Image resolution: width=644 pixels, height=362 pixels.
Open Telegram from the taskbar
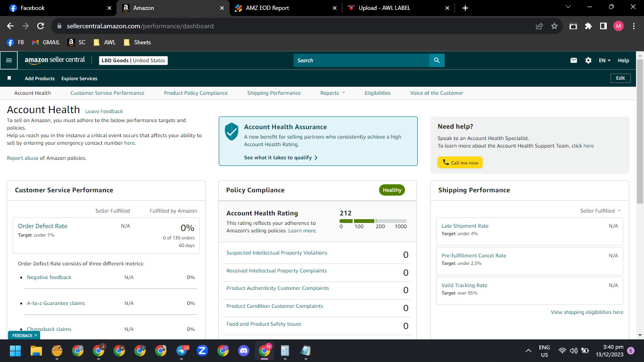[182, 351]
